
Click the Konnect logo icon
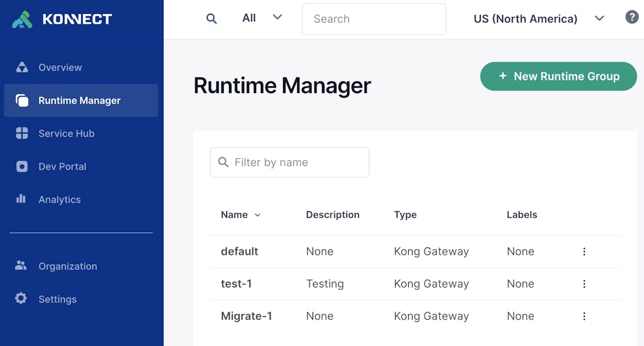(x=22, y=20)
